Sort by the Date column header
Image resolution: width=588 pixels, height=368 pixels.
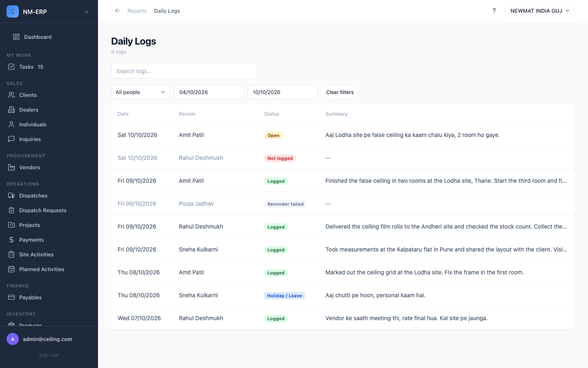[123, 114]
